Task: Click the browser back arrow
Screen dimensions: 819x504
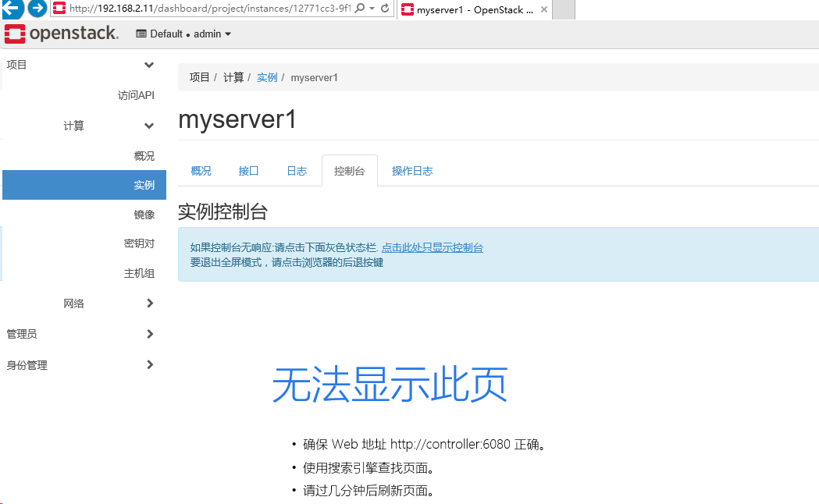Action: (11, 9)
